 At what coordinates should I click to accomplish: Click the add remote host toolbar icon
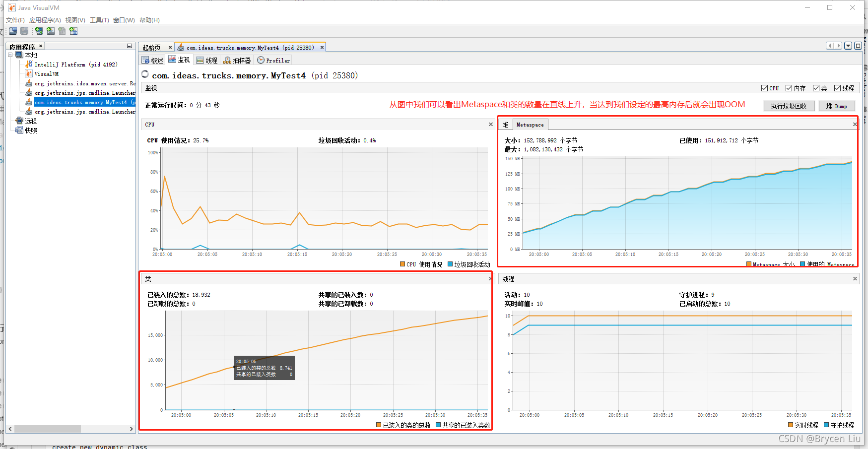[x=39, y=31]
